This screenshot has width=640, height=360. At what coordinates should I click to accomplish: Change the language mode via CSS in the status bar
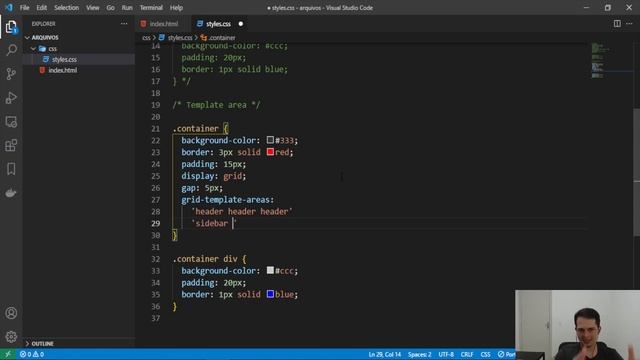pyautogui.click(x=485, y=354)
